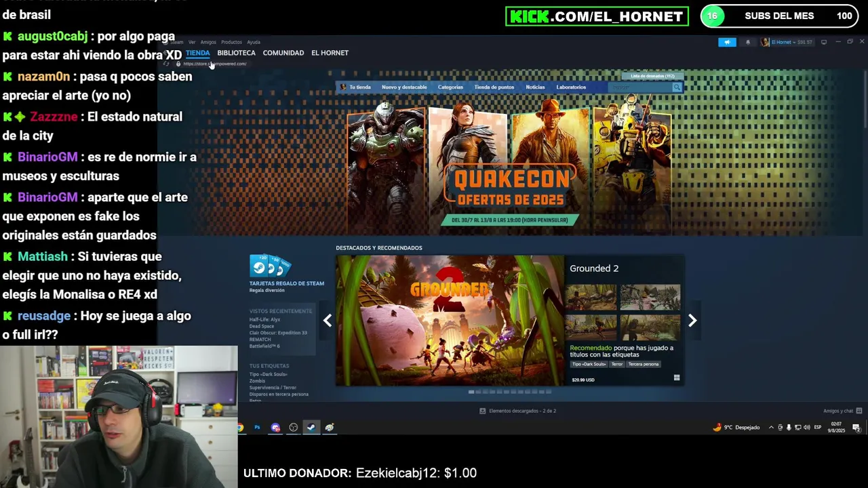This screenshot has height=488, width=868.
Task: Select the Tipo «Dark Souls» sidebar tag
Action: click(268, 374)
